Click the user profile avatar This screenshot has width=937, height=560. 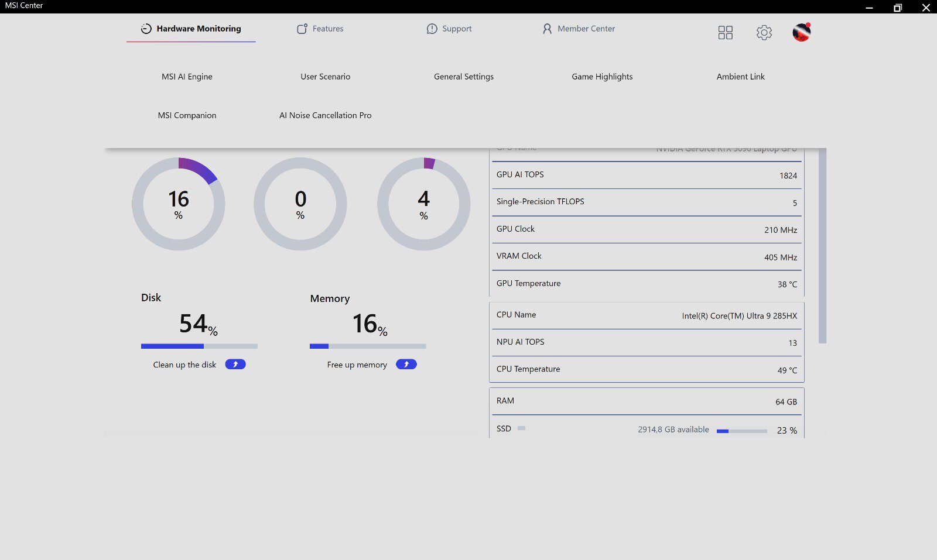[x=802, y=32]
